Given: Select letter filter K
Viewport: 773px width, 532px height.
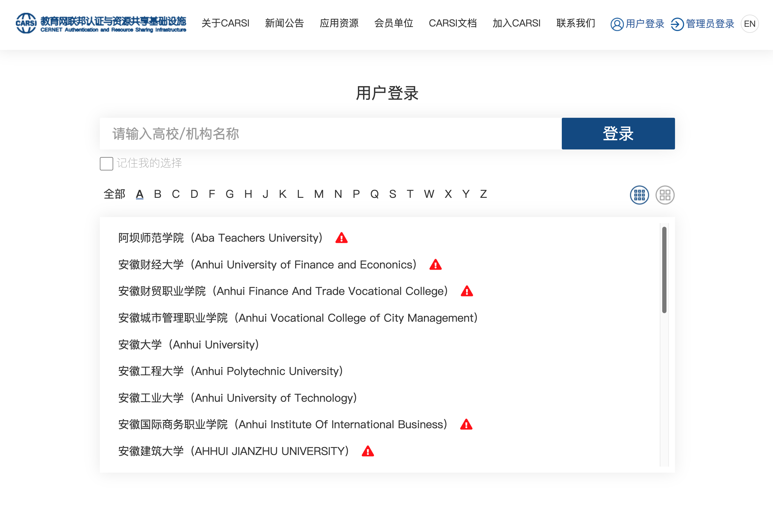Looking at the screenshot, I should tap(283, 194).
